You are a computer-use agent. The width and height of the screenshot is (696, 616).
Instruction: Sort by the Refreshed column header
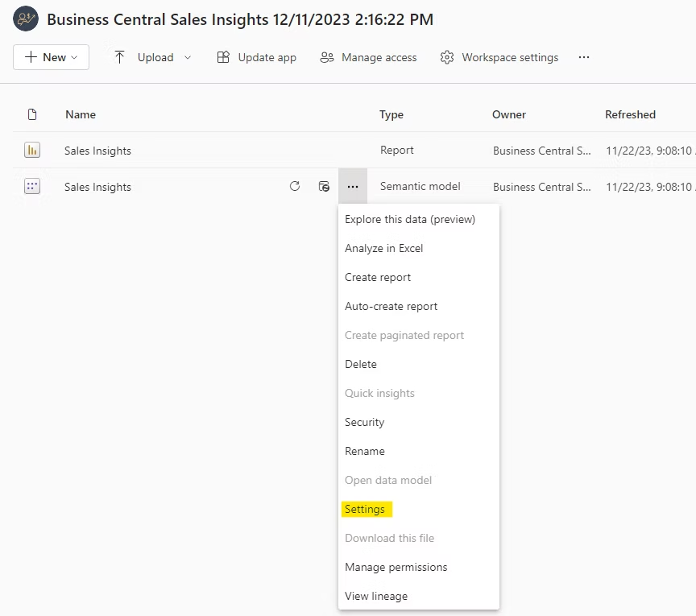click(x=630, y=114)
